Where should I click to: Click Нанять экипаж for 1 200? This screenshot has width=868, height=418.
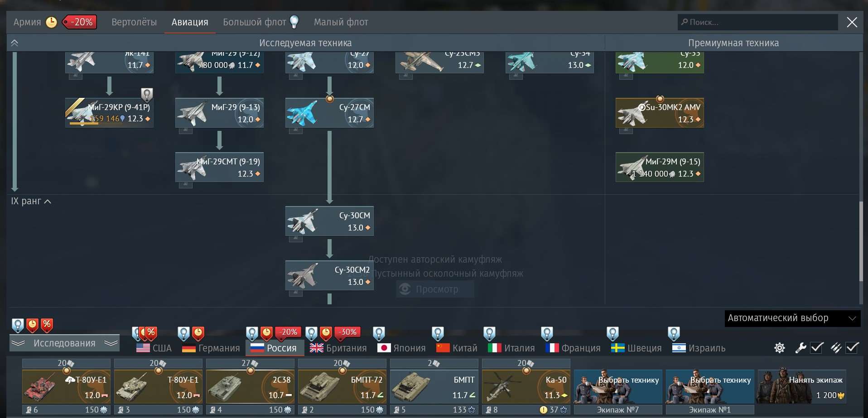point(802,386)
